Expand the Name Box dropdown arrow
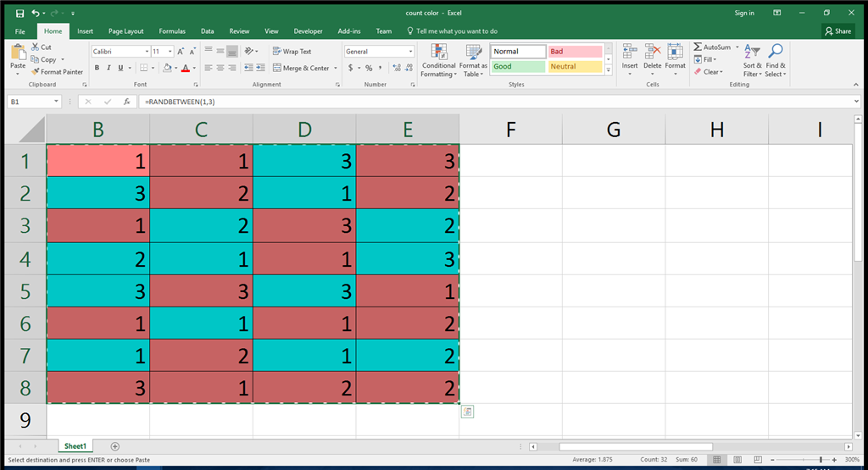The image size is (868, 470). coord(56,102)
